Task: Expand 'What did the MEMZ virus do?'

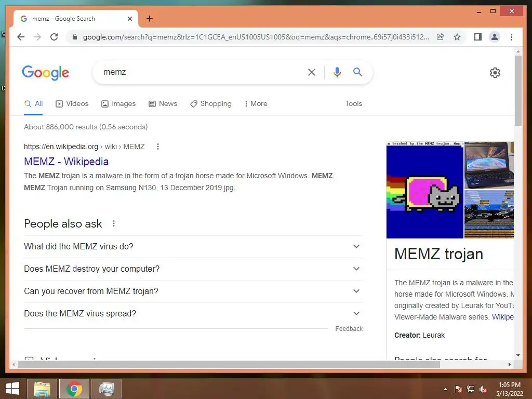Action: 193,247
